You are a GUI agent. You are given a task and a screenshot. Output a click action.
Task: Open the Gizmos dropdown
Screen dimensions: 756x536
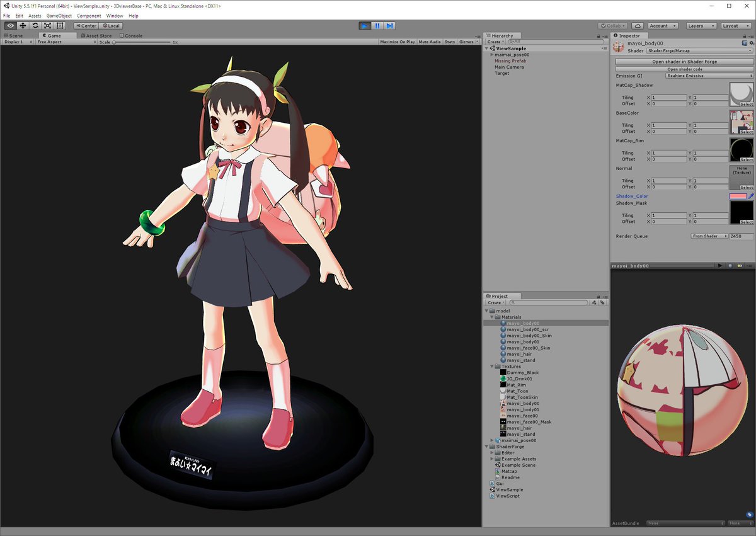tap(468, 42)
